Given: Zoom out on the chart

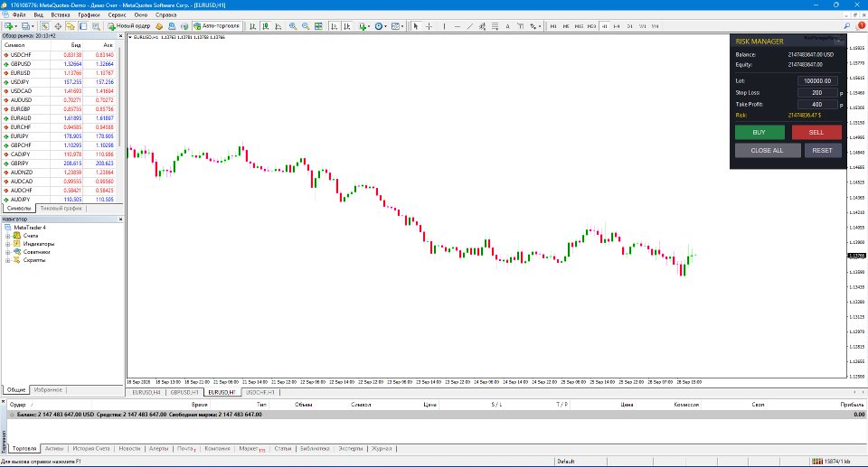Looking at the screenshot, I should click(x=305, y=26).
